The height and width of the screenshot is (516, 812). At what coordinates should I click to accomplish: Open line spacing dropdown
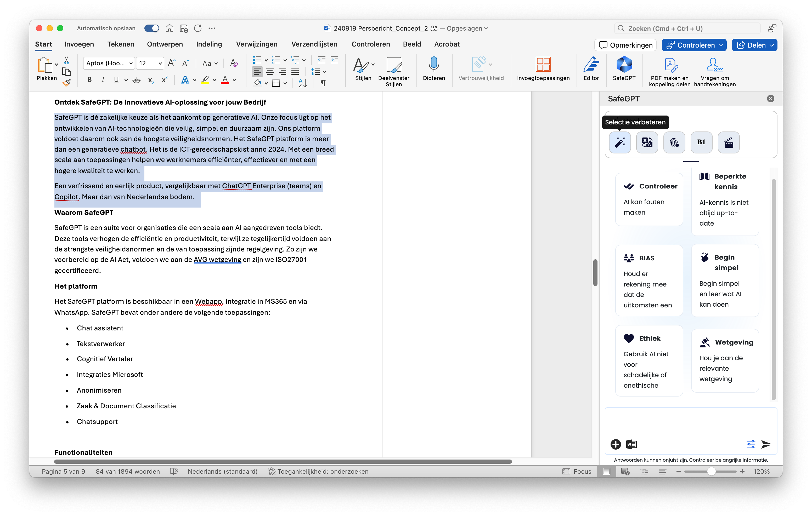tap(318, 72)
